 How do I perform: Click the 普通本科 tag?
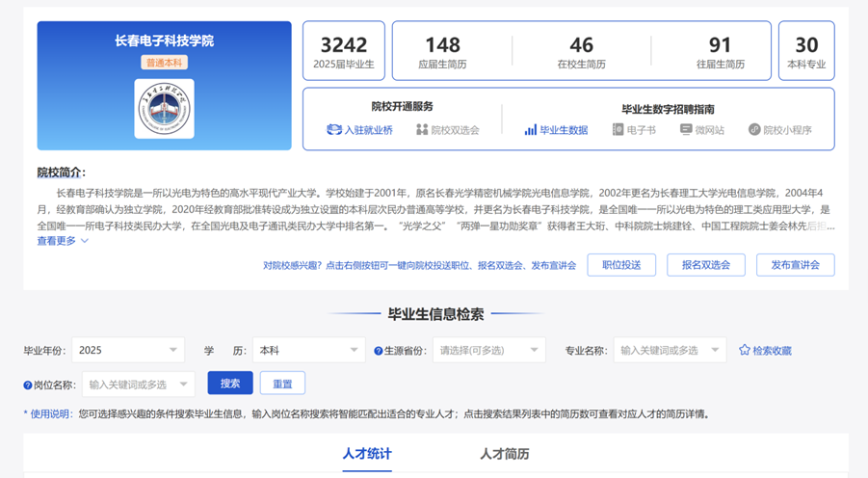pyautogui.click(x=164, y=63)
